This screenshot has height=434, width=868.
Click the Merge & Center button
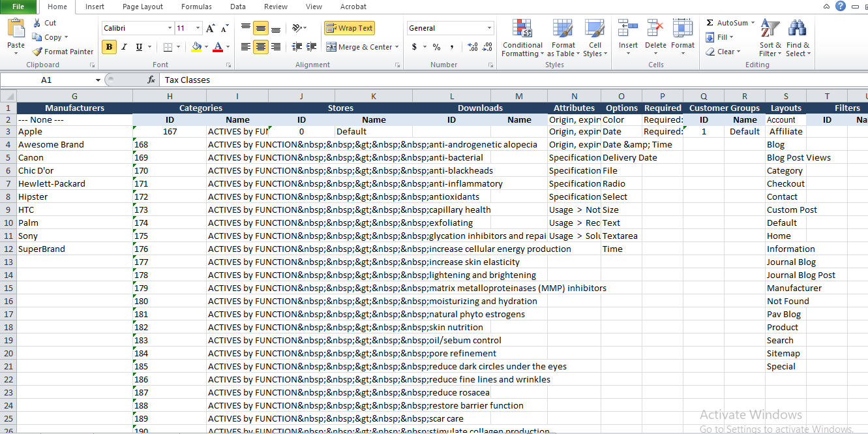tap(359, 47)
